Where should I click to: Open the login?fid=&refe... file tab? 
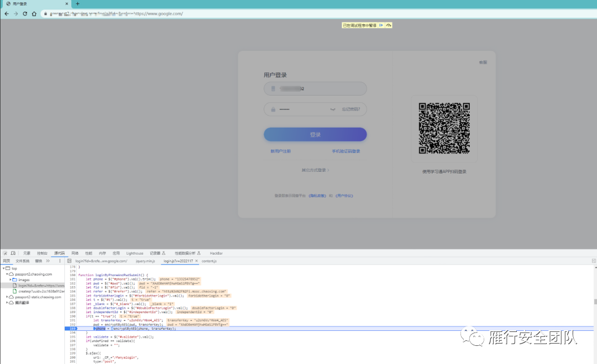pos(101,261)
